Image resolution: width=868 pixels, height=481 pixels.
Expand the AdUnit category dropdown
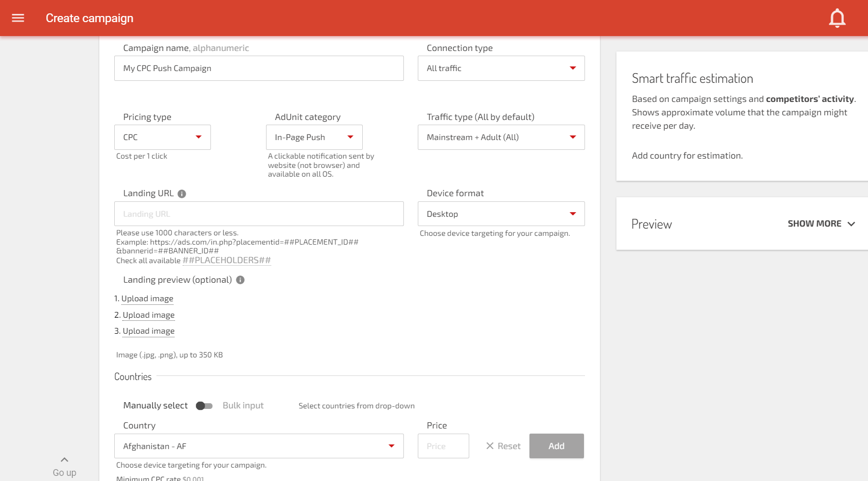pyautogui.click(x=314, y=138)
